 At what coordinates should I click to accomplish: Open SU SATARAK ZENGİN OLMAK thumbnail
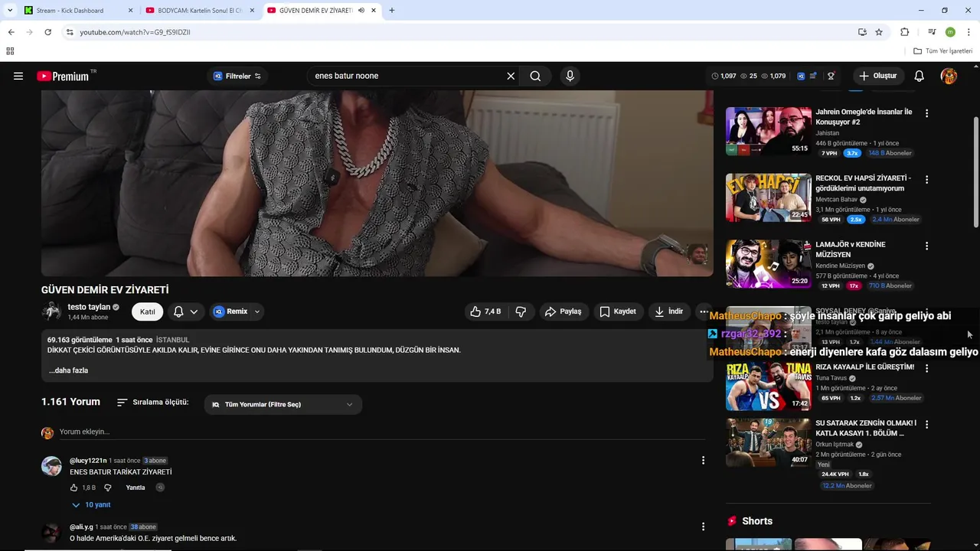(x=768, y=442)
